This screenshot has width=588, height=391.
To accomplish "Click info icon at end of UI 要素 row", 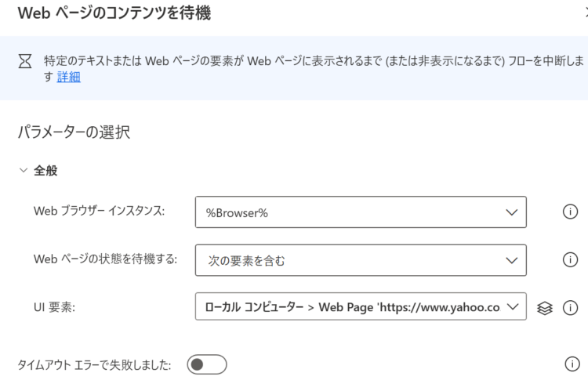I will (x=570, y=308).
